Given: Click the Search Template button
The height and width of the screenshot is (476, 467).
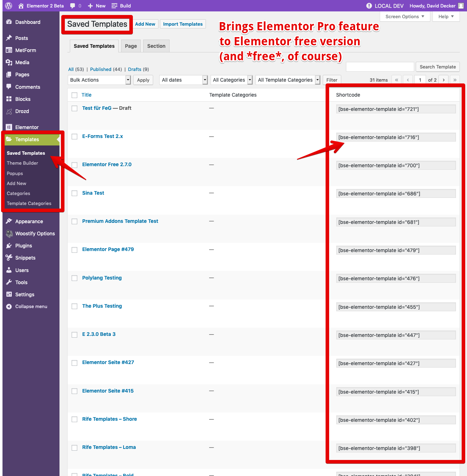Looking at the screenshot, I should coord(438,67).
